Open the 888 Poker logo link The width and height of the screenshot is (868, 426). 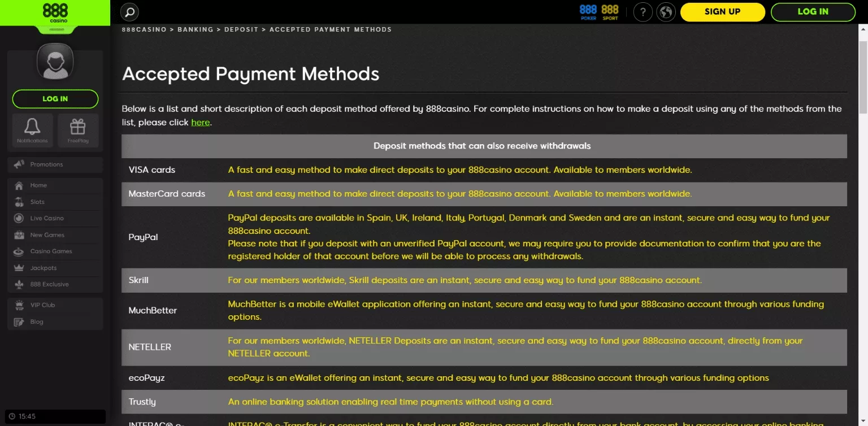tap(588, 12)
